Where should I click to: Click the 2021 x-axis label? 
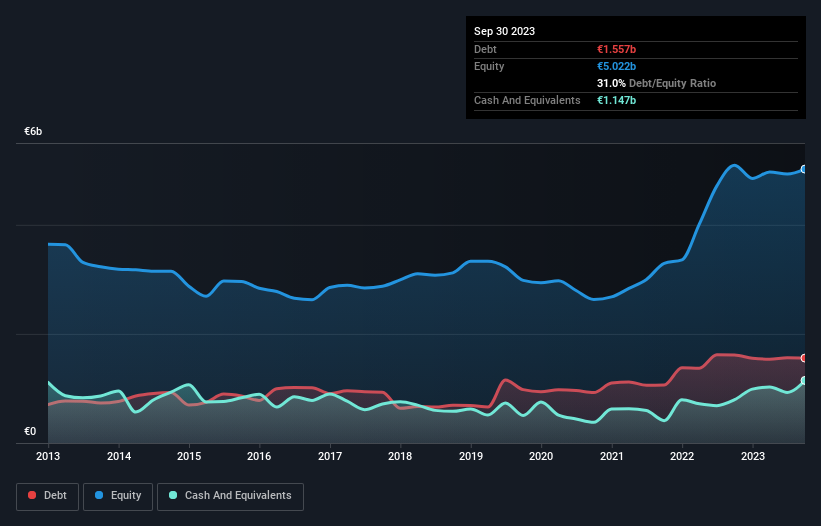pyautogui.click(x=612, y=456)
